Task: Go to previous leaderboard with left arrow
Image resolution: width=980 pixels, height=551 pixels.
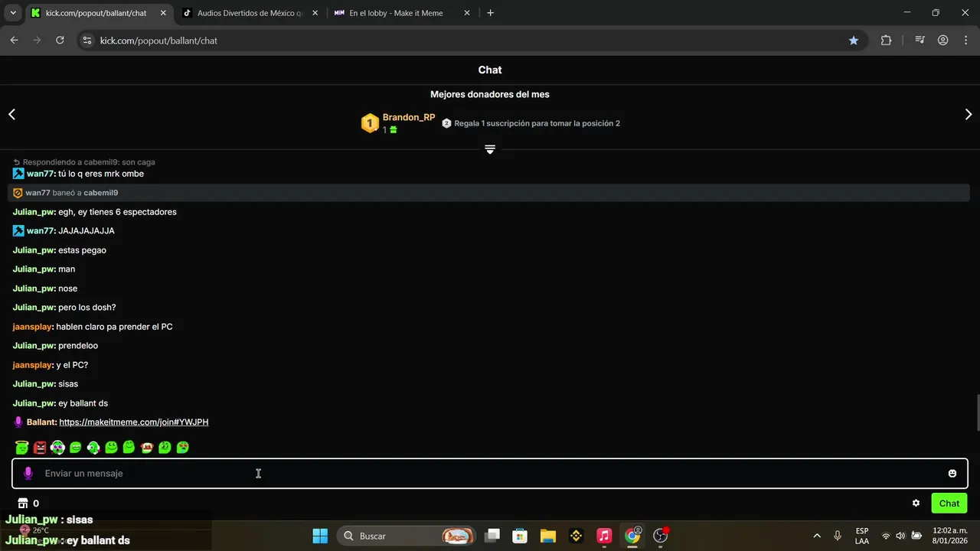Action: tap(11, 114)
